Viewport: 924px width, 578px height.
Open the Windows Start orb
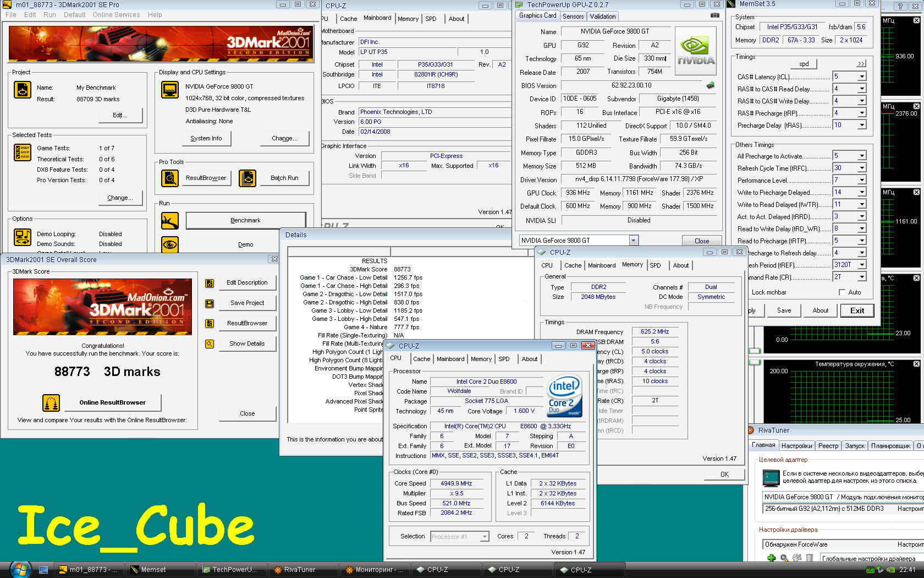(x=19, y=569)
